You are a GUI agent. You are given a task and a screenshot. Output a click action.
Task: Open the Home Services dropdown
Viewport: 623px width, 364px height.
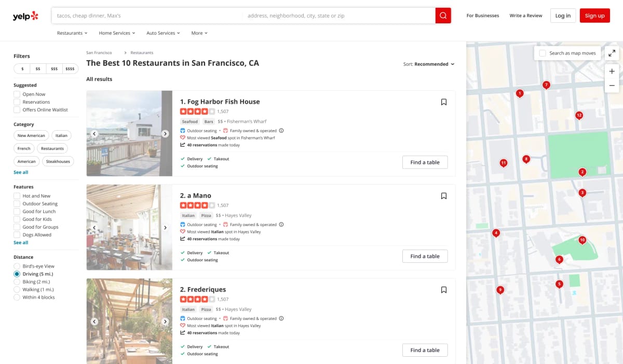(x=117, y=33)
